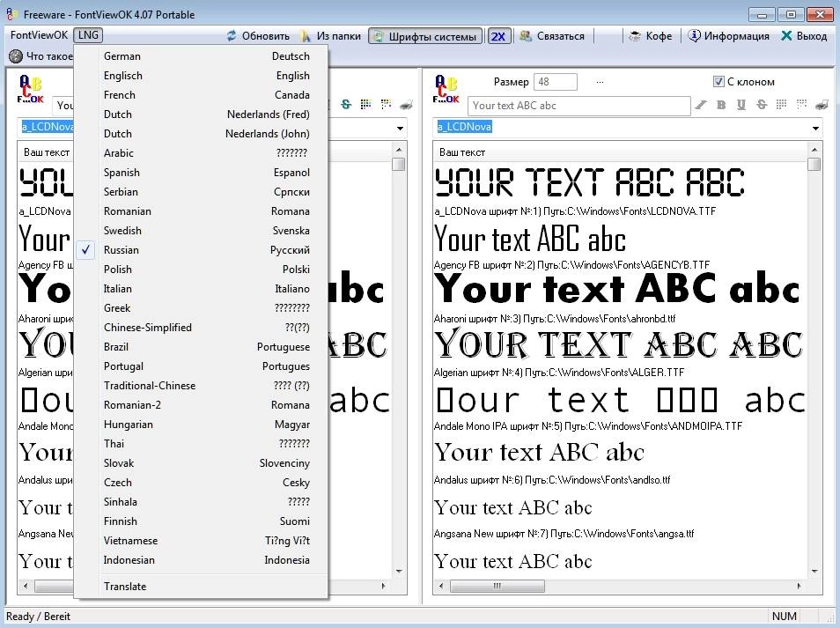
Task: Toggle the 2X dual view button
Action: coord(498,36)
